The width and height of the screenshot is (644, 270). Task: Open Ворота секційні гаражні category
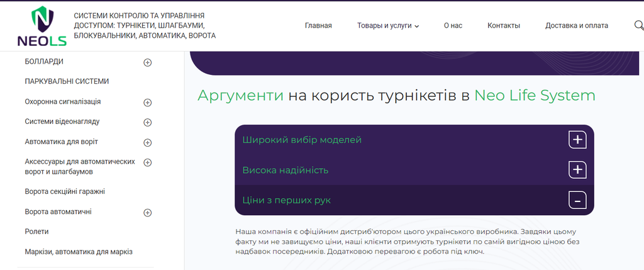click(65, 191)
